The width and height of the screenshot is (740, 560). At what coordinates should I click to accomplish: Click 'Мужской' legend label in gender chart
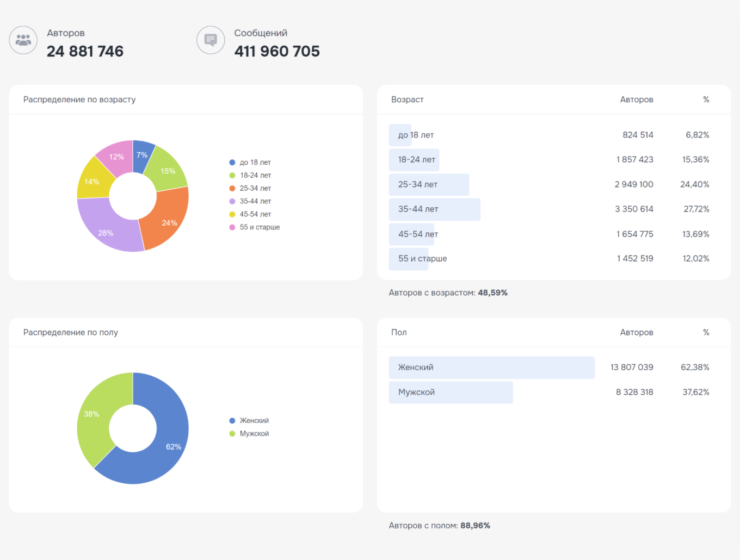click(254, 434)
